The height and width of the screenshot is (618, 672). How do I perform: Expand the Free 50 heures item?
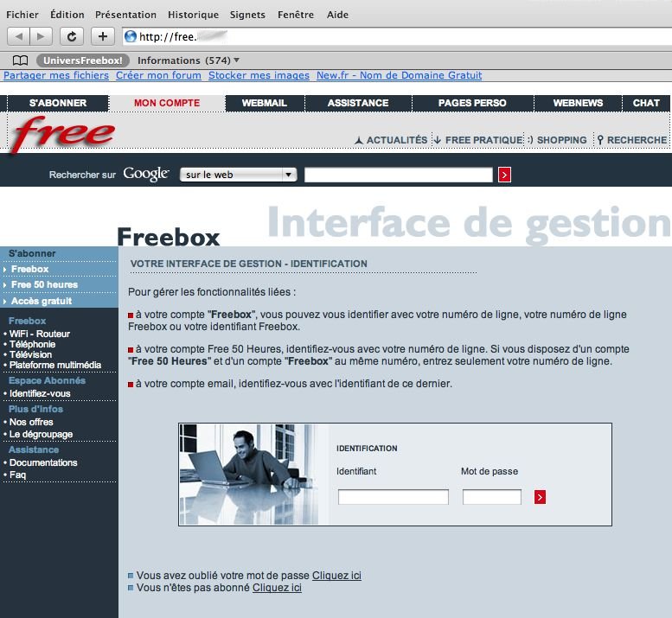coord(44,284)
